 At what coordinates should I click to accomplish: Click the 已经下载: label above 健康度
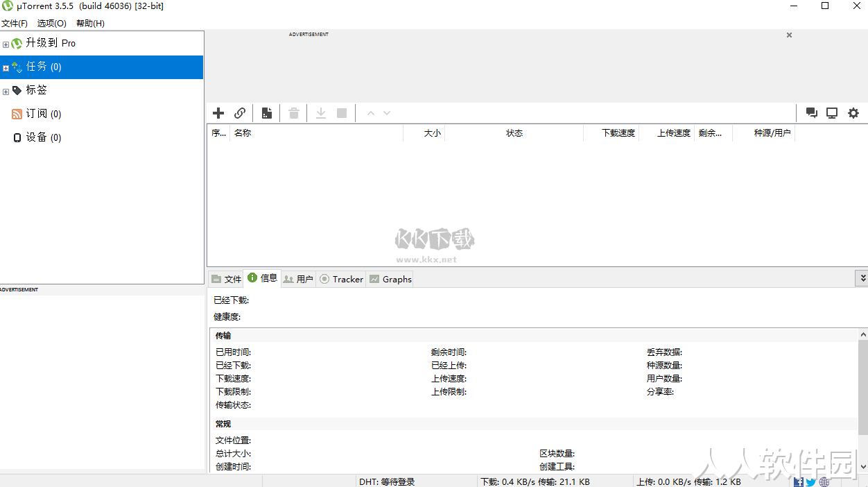[x=232, y=300]
